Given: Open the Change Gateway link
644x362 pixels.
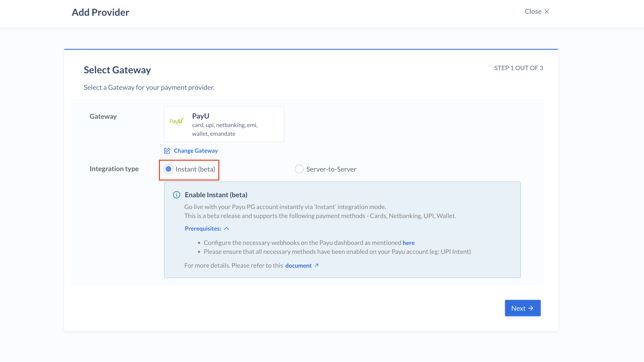Looking at the screenshot, I should coord(196,151).
